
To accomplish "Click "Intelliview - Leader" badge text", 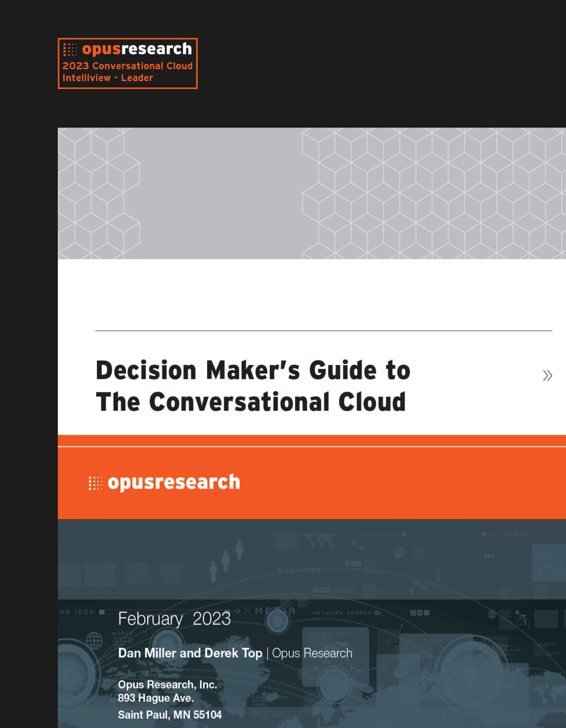I will [x=108, y=78].
